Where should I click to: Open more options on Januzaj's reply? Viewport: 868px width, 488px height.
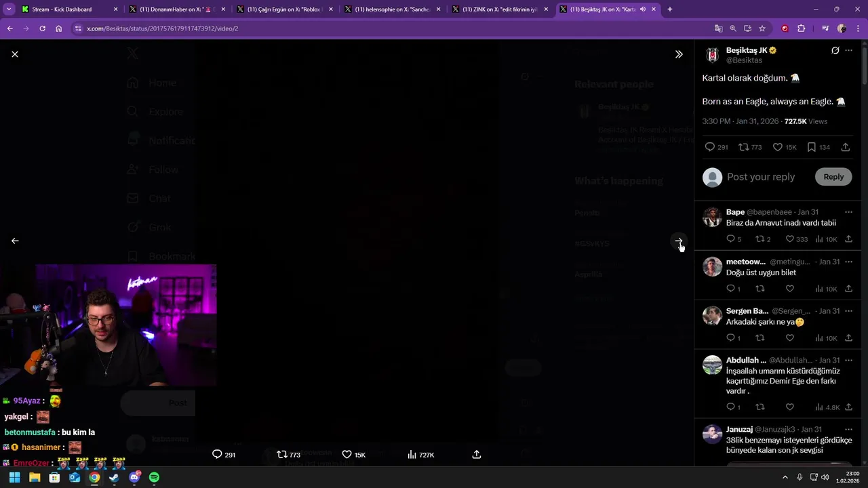click(x=848, y=429)
